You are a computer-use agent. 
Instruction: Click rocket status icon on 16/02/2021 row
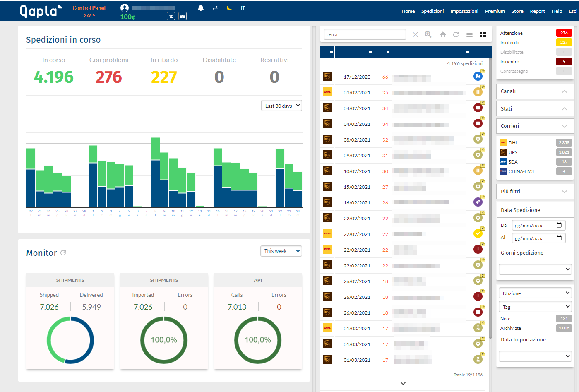(x=478, y=202)
